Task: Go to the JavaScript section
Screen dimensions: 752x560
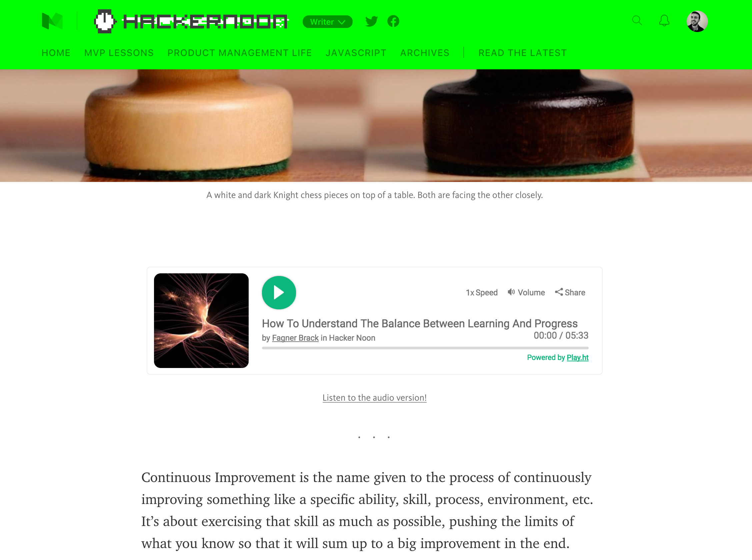Action: 356,53
